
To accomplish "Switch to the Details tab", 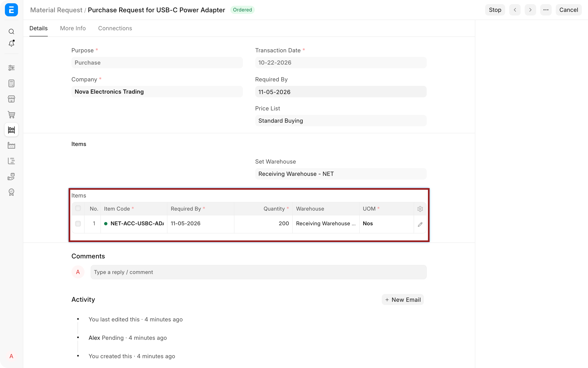I will point(39,28).
